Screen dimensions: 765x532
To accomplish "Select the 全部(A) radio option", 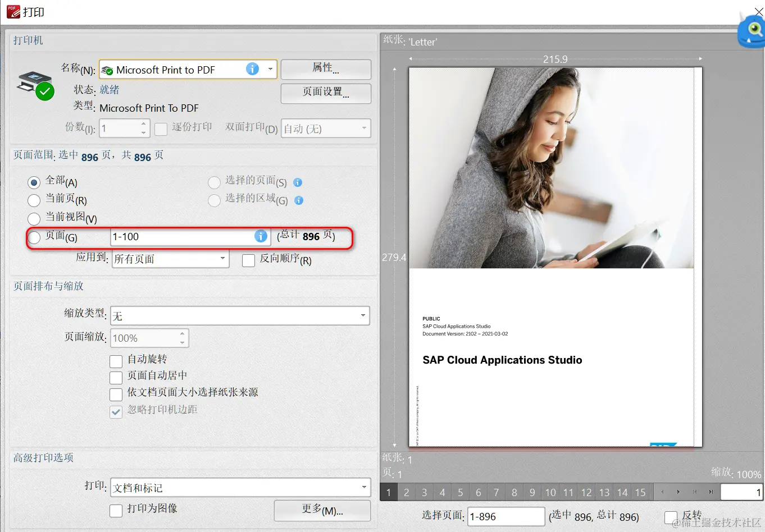I will pyautogui.click(x=34, y=182).
